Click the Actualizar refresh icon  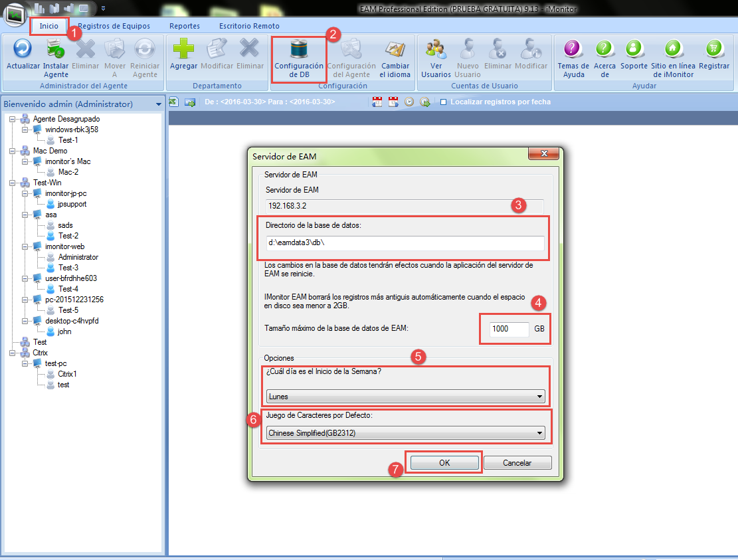[22, 48]
